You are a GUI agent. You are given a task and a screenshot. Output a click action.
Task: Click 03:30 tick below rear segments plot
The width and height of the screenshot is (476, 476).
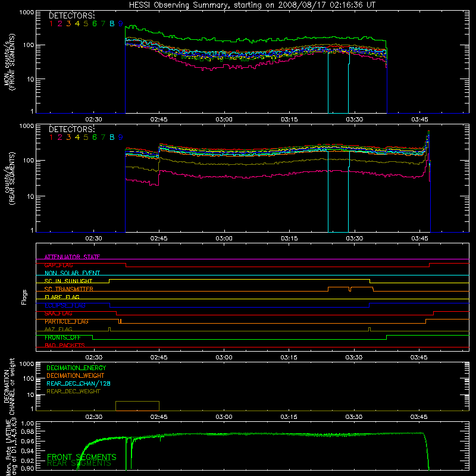point(354,239)
